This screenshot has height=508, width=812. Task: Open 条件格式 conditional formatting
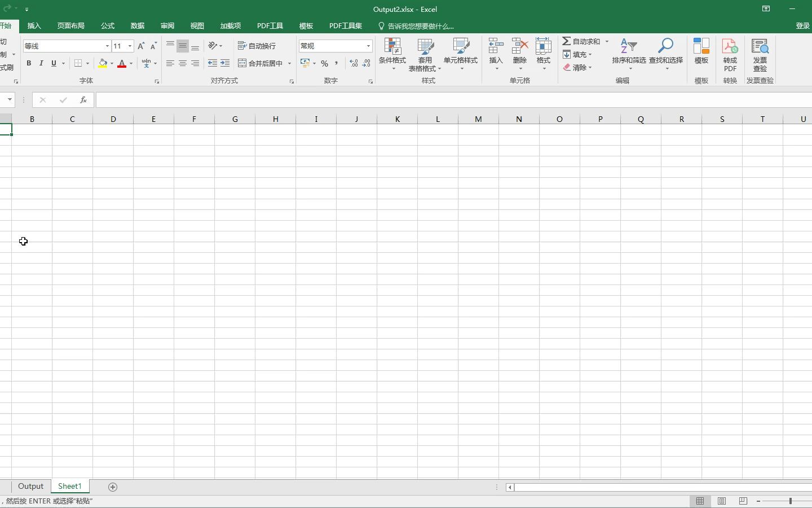tap(392, 55)
